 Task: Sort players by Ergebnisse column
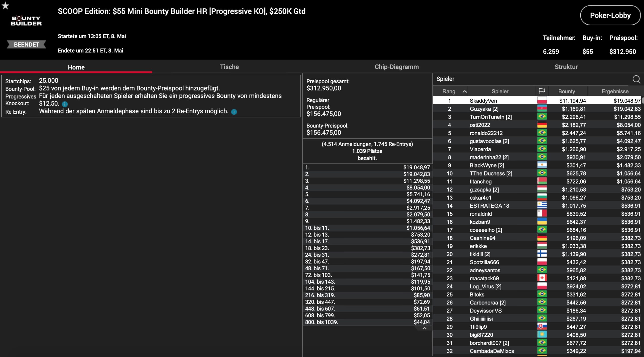tap(615, 92)
